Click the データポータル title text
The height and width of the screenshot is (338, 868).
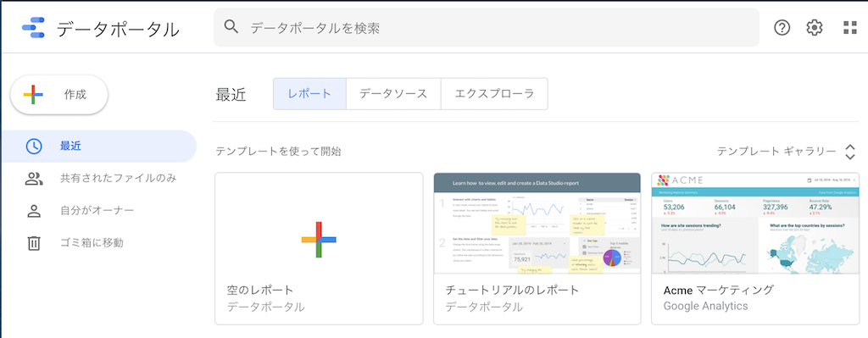118,29
